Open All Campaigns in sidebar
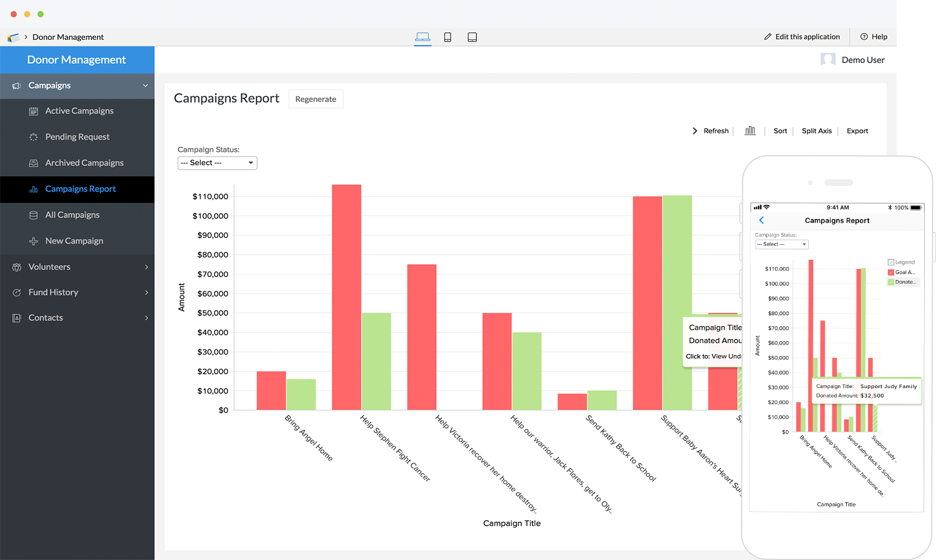Image resolution: width=936 pixels, height=560 pixels. click(x=77, y=215)
